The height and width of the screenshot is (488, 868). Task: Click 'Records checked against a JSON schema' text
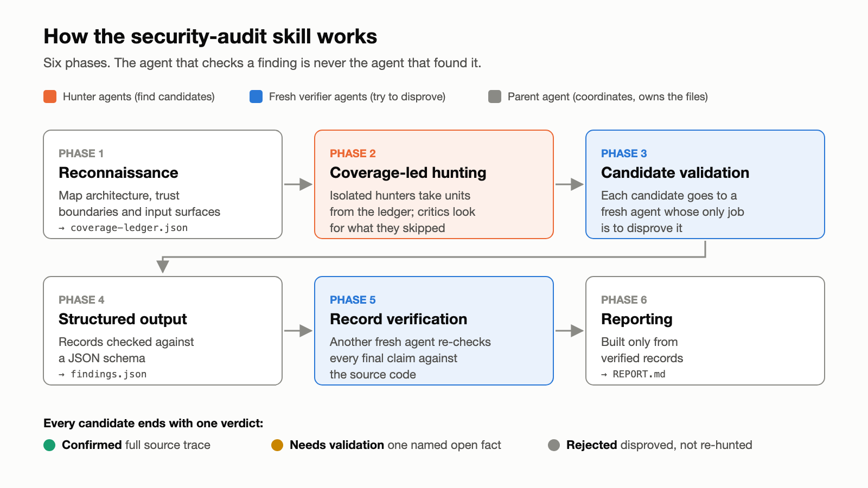click(126, 350)
